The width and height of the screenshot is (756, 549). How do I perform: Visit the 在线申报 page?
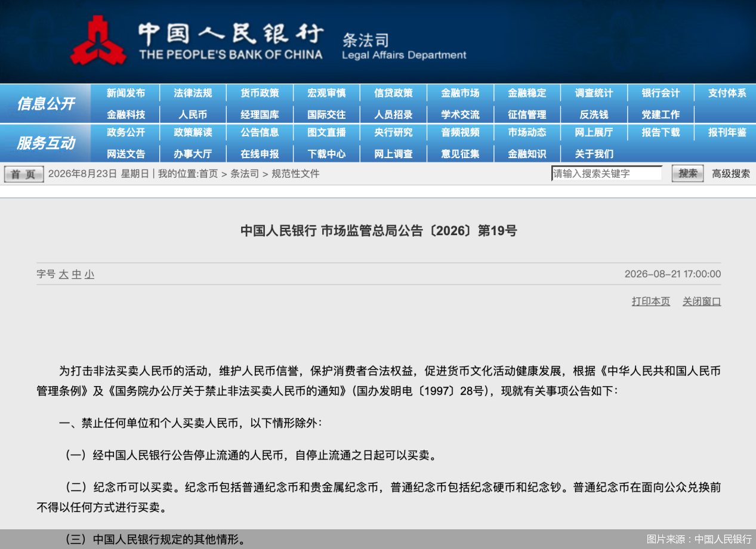click(260, 154)
